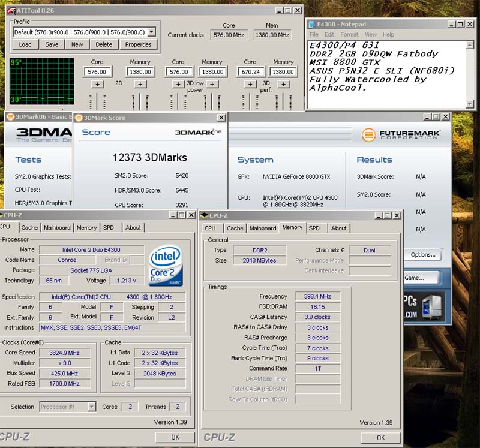Click the Rated FSB value 1700.0 MHz

[x=65, y=383]
